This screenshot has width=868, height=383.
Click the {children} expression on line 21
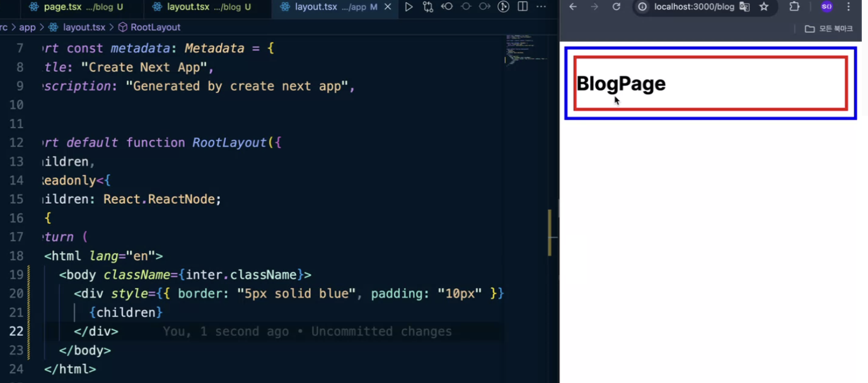tap(126, 312)
